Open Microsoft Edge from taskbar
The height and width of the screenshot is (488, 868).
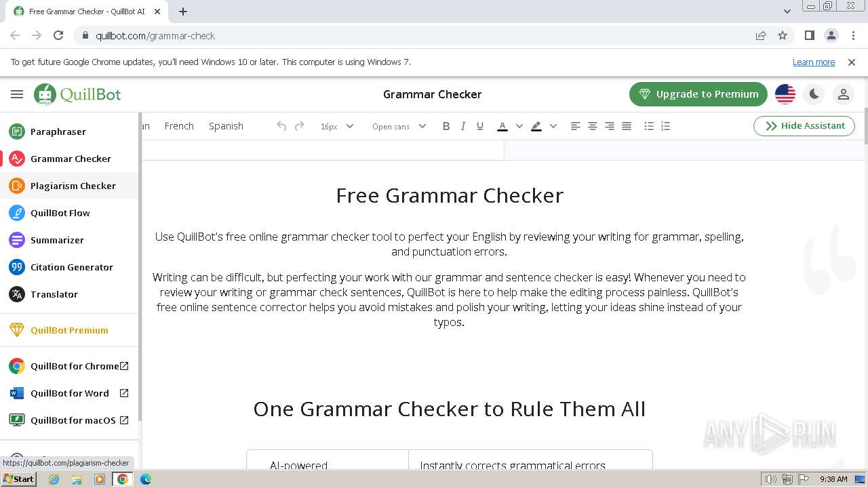click(x=146, y=479)
